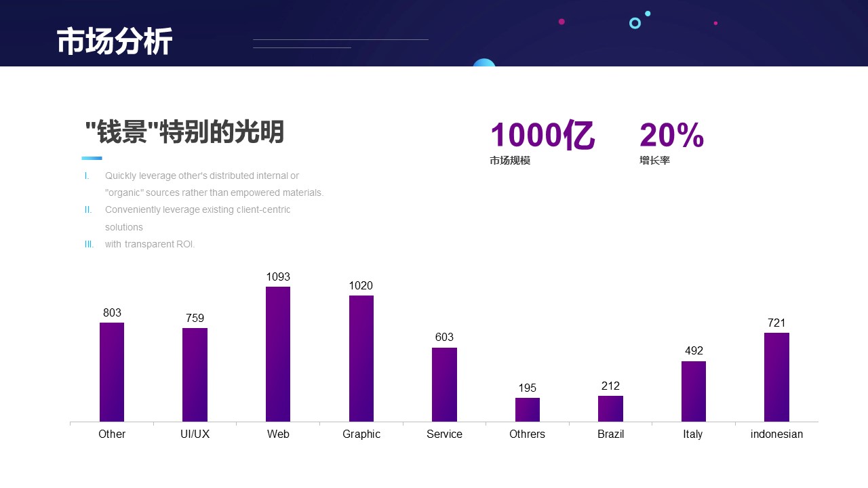Select the heading "钱景"特别的光明
Viewport: 868px width, 488px height.
click(184, 132)
